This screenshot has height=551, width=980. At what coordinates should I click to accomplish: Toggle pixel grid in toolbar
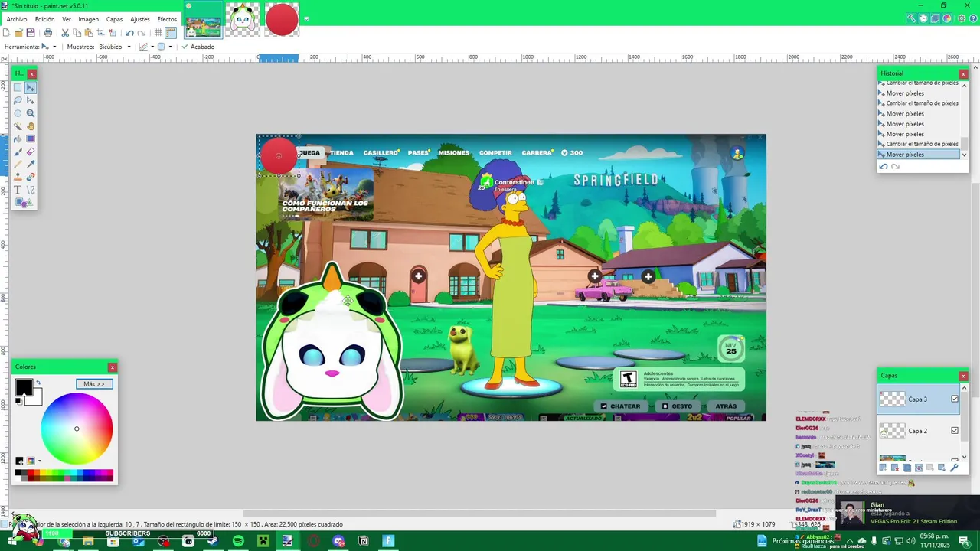158,33
